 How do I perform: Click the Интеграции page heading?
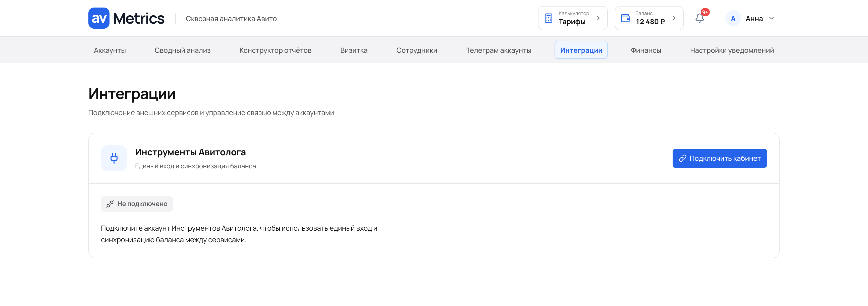pyautogui.click(x=132, y=94)
